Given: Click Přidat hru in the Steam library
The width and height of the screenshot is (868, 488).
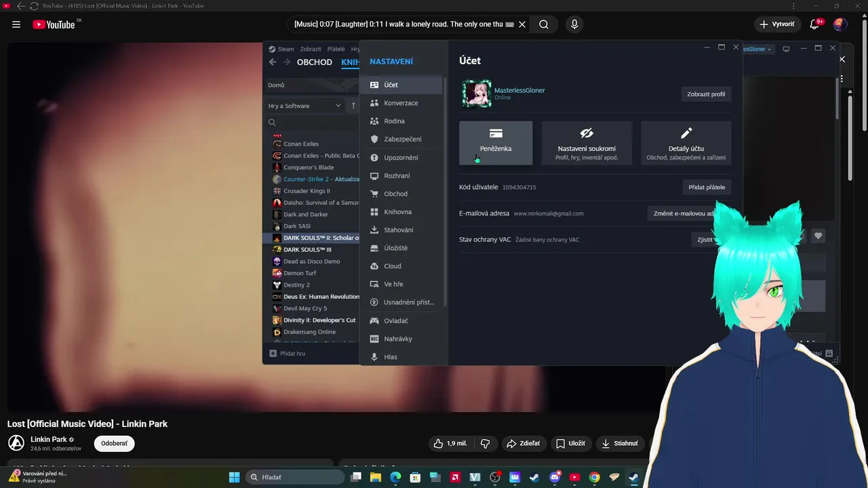Looking at the screenshot, I should click(x=288, y=353).
